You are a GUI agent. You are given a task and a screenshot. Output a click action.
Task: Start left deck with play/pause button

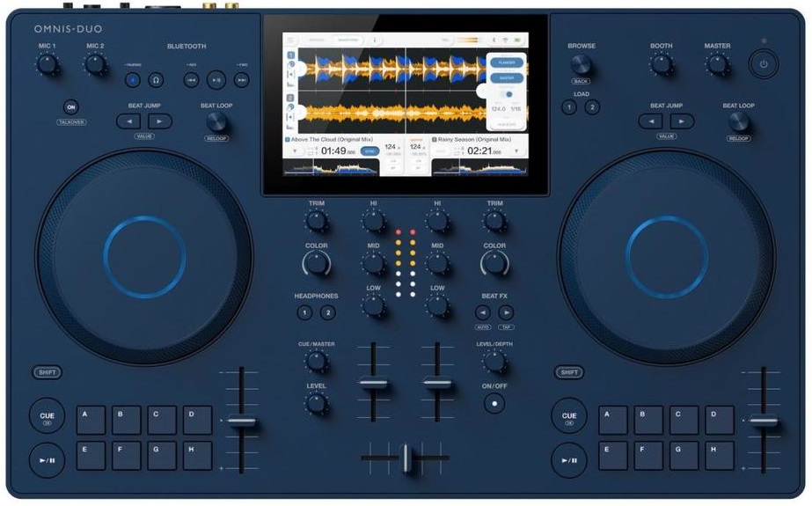[48, 460]
